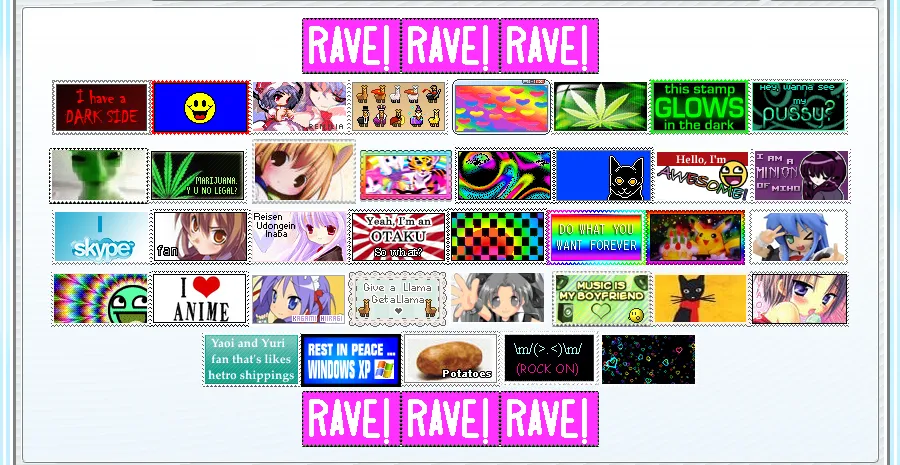
Task: Click the 'I ♥ ANIME' stamp
Action: pos(200,299)
